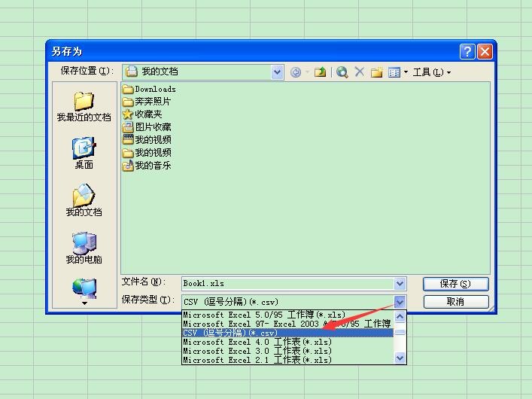Click the file type list's scroll up arrow

pyautogui.click(x=400, y=316)
